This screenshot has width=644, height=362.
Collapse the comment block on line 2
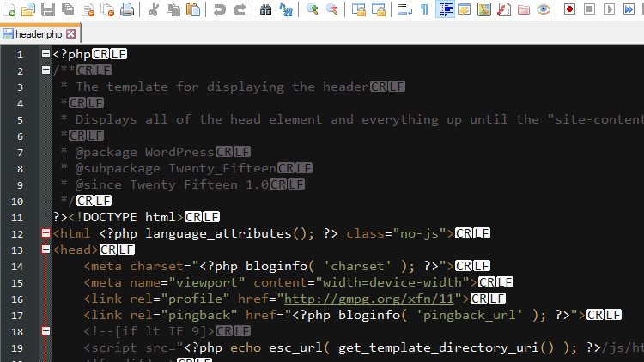tap(46, 70)
